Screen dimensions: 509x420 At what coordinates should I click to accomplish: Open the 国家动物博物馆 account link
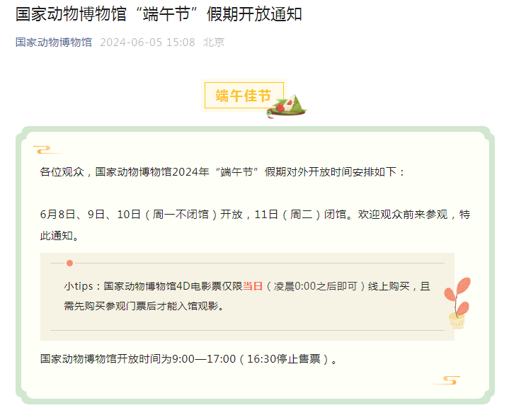[x=54, y=42]
